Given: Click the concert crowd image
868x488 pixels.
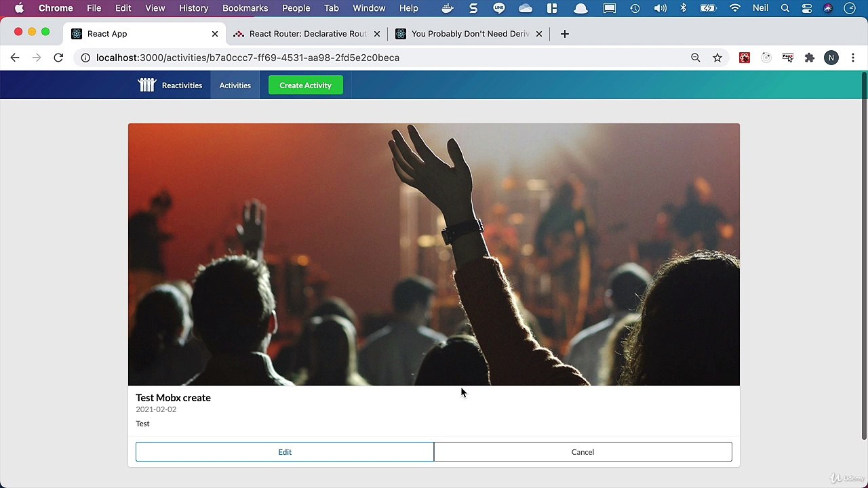Looking at the screenshot, I should coord(434,254).
